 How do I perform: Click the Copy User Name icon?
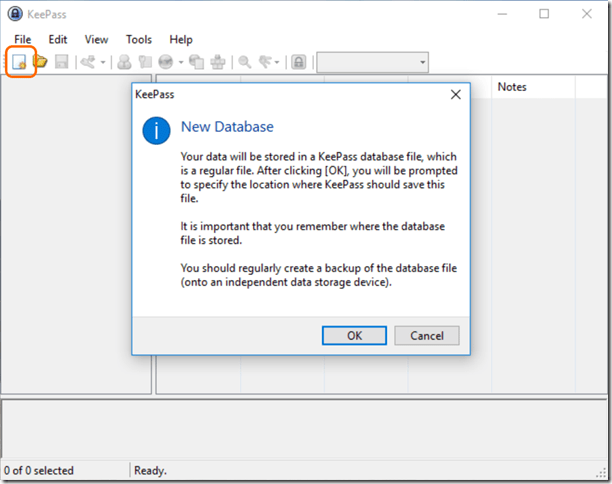pos(124,62)
